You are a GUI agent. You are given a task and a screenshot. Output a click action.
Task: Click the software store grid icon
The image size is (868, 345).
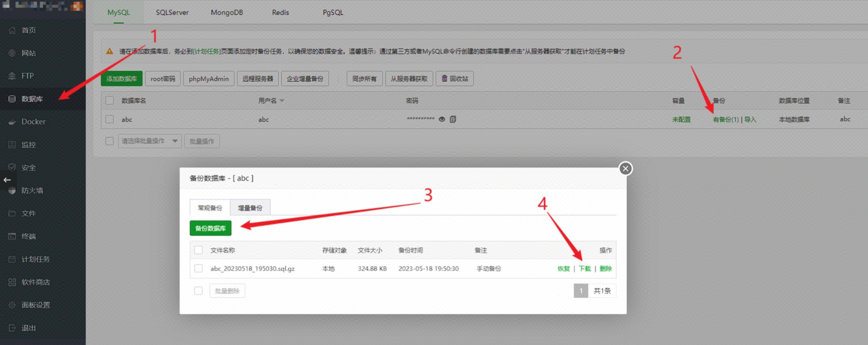point(12,282)
